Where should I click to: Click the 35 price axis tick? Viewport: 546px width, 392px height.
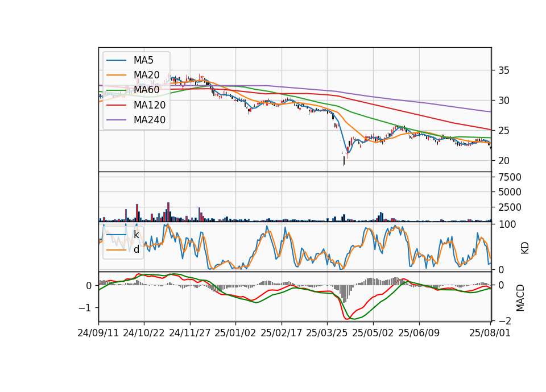coord(504,70)
